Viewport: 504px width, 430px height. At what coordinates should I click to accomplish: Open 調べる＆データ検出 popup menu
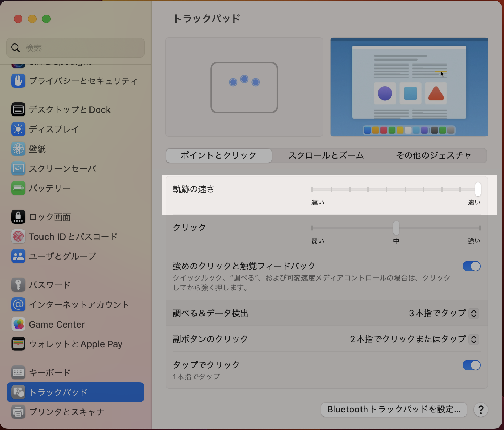[x=473, y=313]
